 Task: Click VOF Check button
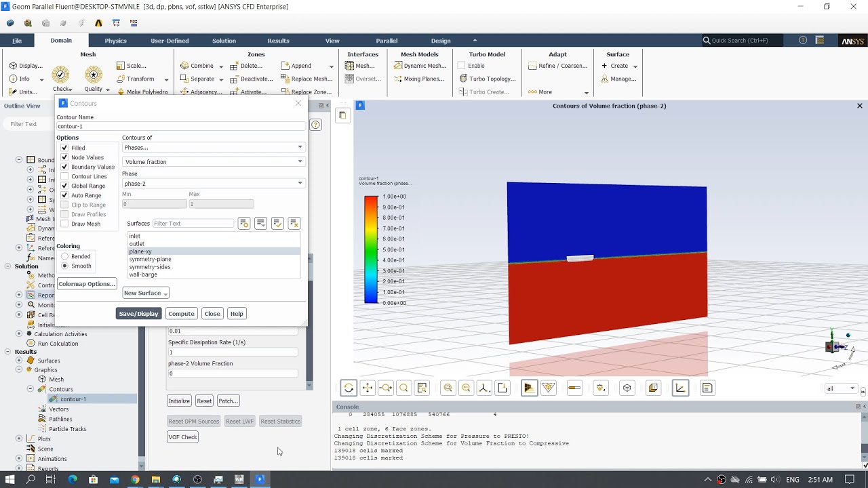coord(182,437)
